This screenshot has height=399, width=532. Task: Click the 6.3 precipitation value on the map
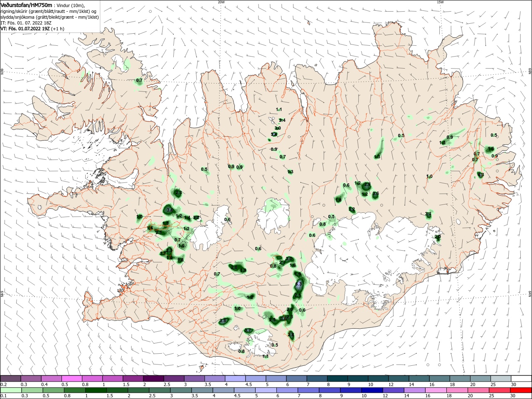298,284
